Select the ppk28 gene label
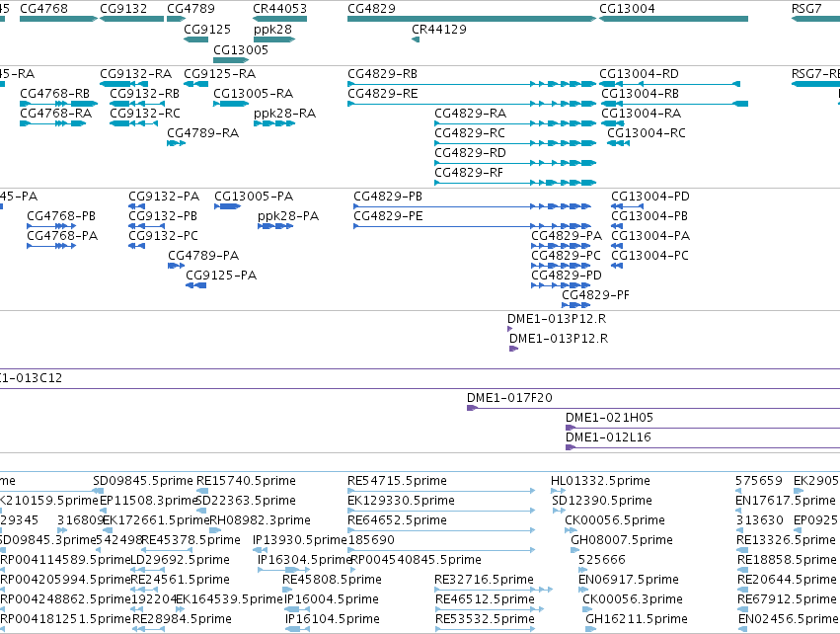Viewport: 840px width, 634px height. pos(272,29)
